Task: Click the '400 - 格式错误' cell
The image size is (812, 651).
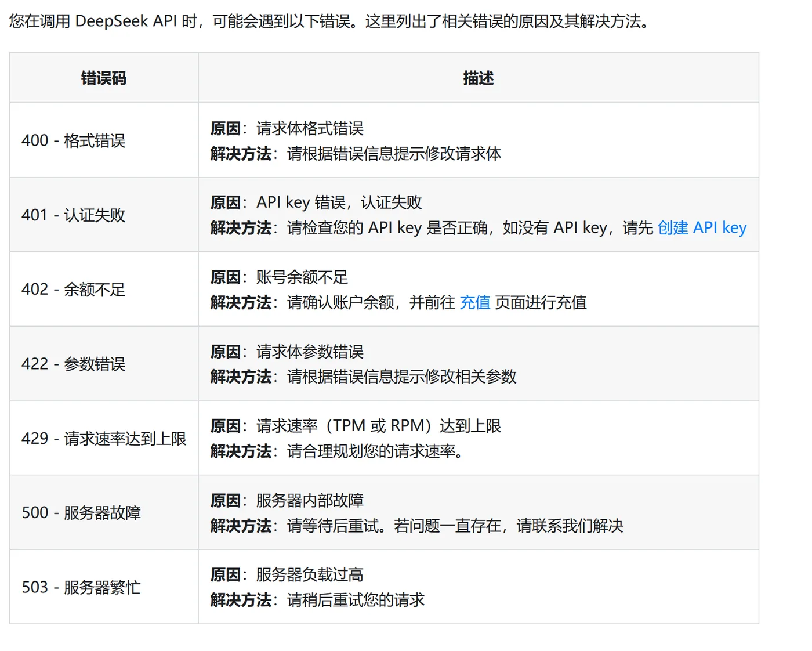Action: tap(104, 140)
